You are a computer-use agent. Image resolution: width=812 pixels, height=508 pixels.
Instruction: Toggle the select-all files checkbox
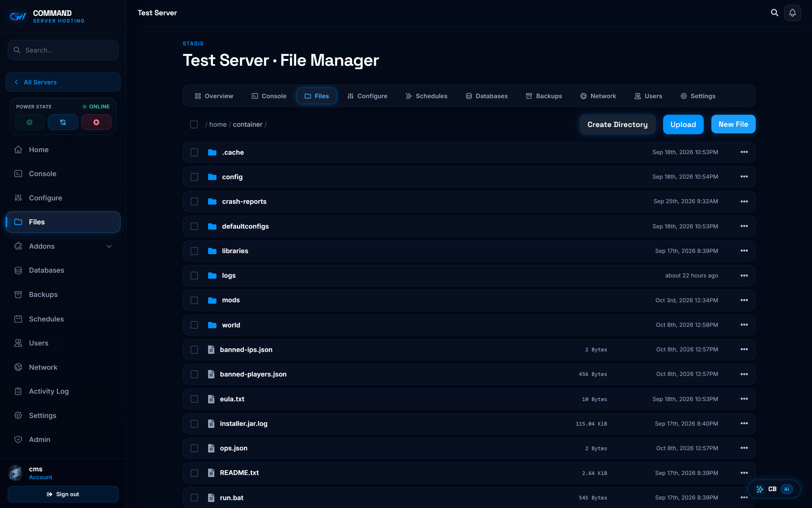(194, 124)
